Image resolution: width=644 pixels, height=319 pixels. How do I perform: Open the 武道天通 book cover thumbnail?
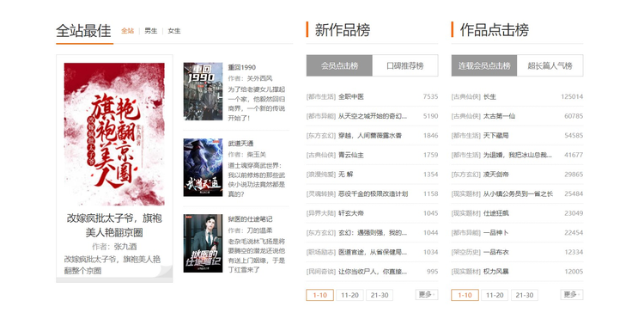click(203, 167)
